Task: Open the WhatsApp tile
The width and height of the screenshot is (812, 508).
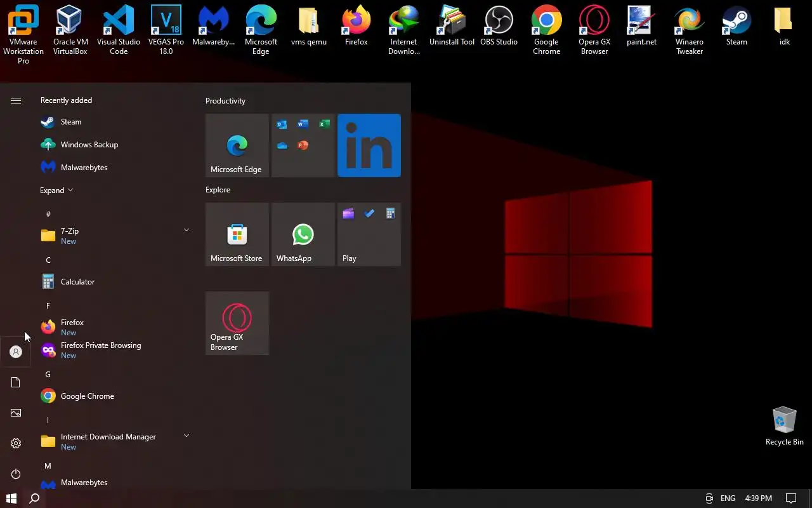Action: pos(303,234)
